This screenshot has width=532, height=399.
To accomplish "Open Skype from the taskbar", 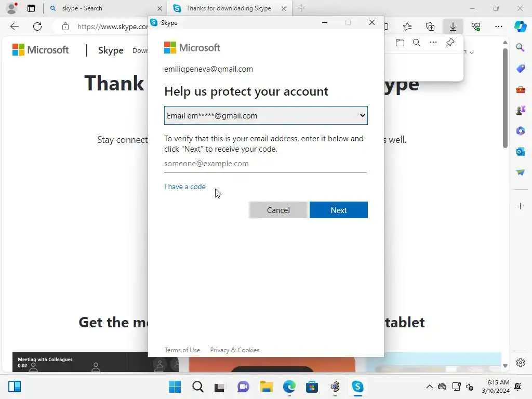I will (357, 387).
